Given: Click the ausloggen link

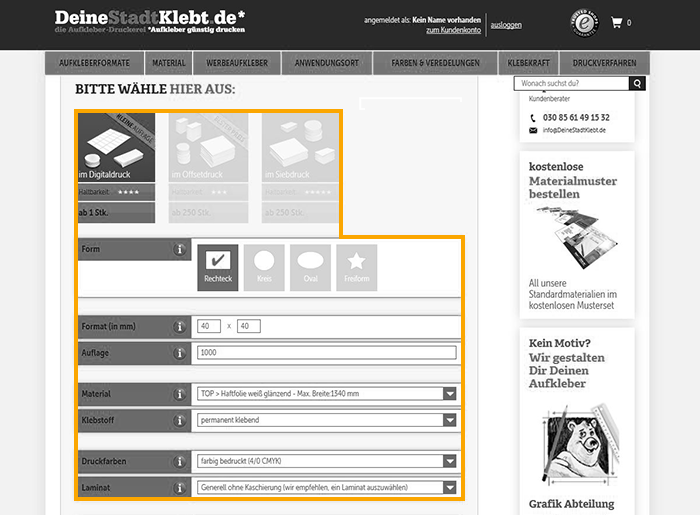Looking at the screenshot, I should [x=506, y=25].
